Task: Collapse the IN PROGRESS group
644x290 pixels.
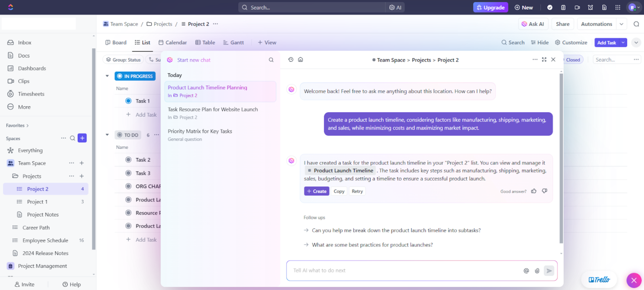Action: point(107,76)
